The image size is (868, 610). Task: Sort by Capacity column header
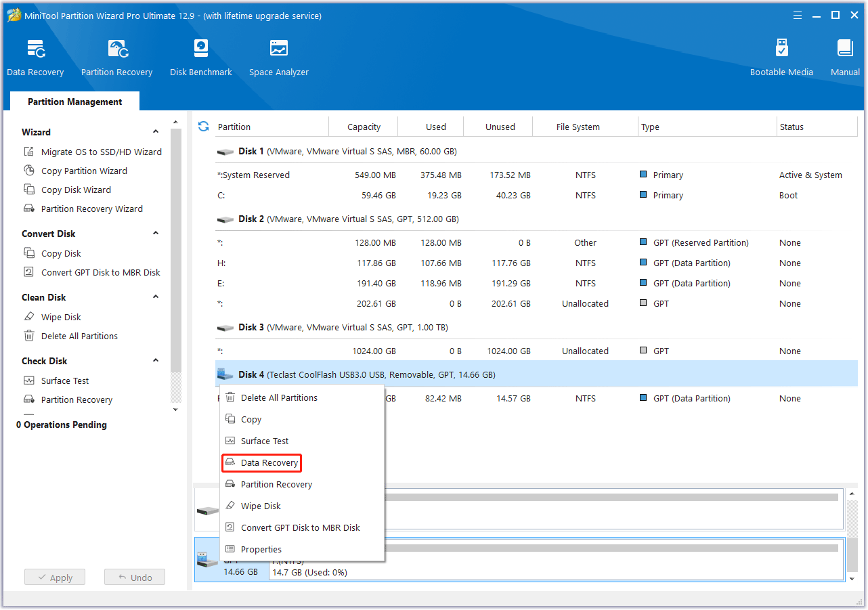[x=364, y=127]
